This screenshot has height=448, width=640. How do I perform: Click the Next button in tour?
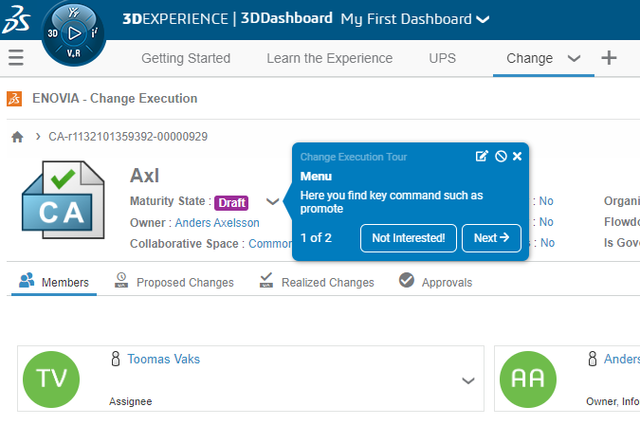click(491, 238)
